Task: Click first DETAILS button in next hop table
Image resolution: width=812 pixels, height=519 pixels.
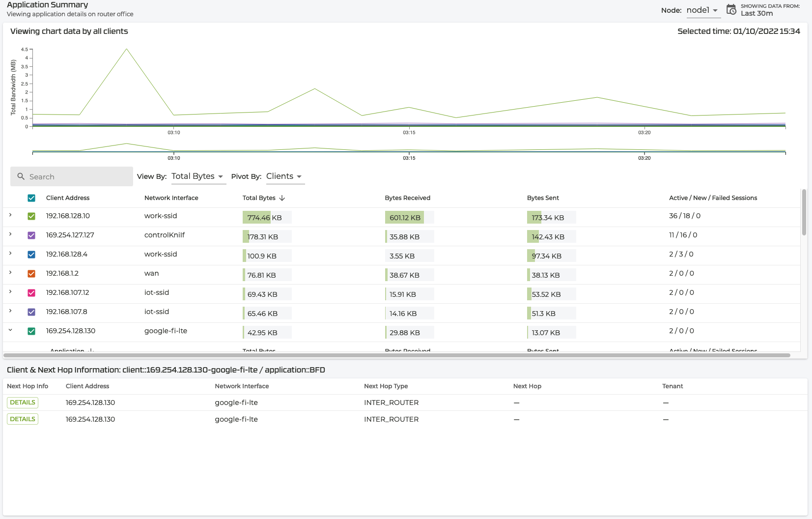Action: pyautogui.click(x=23, y=403)
